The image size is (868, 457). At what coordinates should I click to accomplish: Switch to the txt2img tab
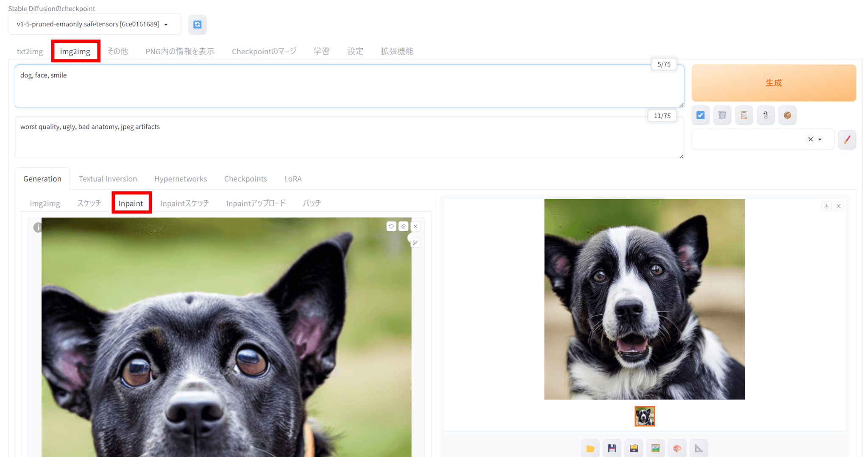(30, 51)
